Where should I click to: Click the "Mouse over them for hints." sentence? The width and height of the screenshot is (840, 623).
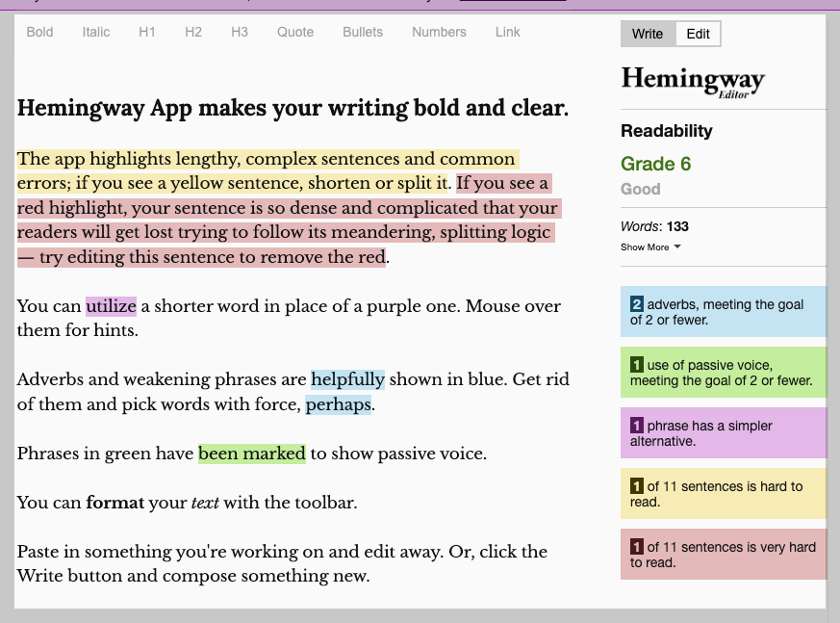point(290,318)
